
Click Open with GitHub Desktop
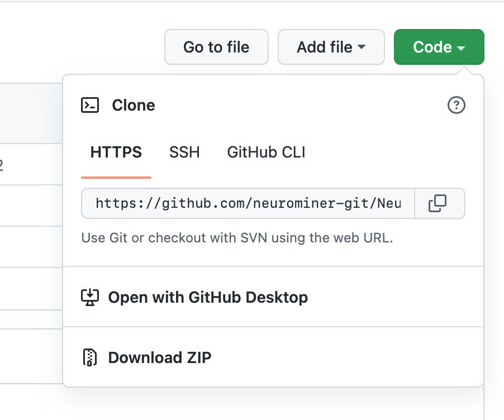click(x=208, y=297)
